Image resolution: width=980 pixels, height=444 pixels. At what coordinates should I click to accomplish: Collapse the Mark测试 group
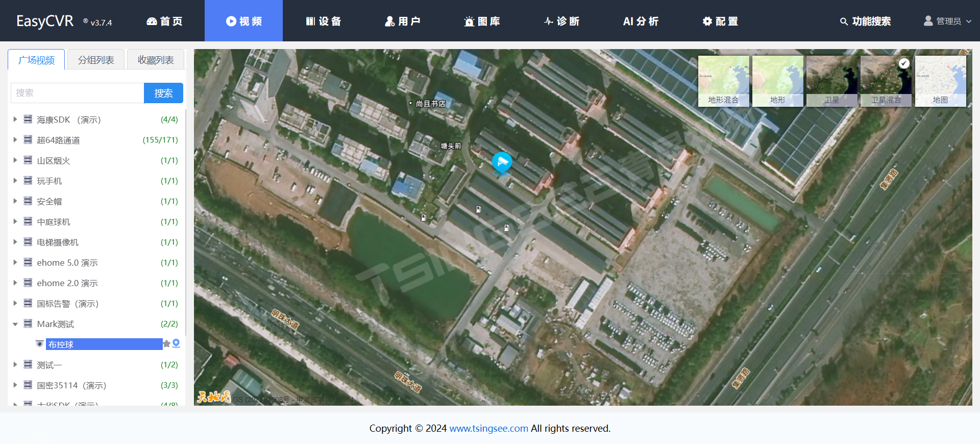(x=15, y=324)
